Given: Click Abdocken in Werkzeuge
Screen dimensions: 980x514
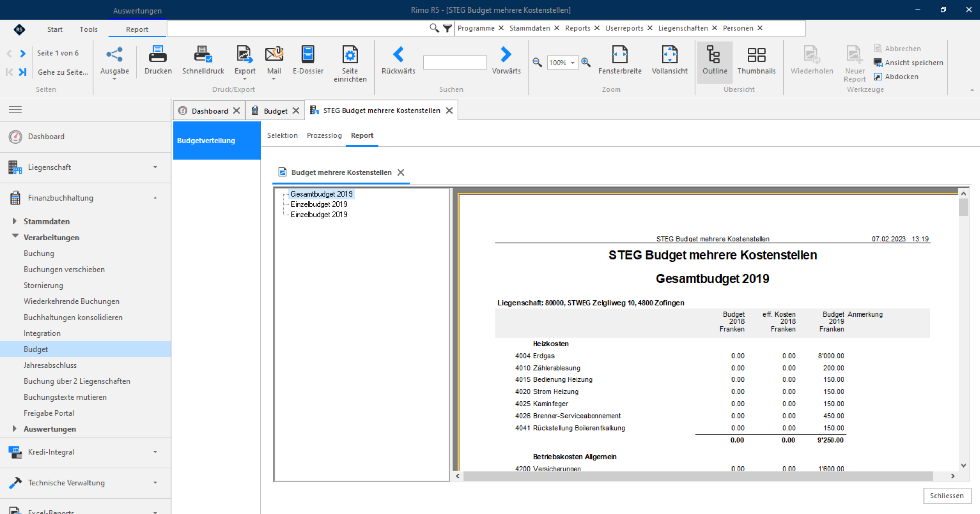Looking at the screenshot, I should [x=896, y=76].
